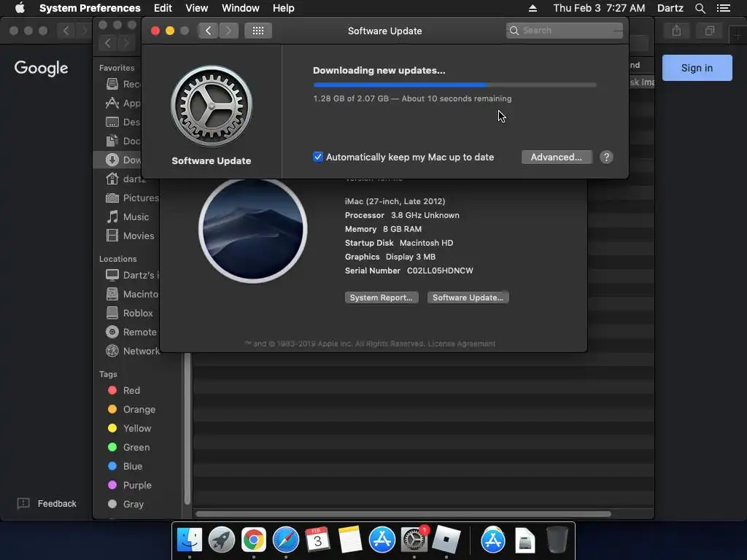Click Safari show tabs button
The width and height of the screenshot is (747, 560).
point(710,31)
